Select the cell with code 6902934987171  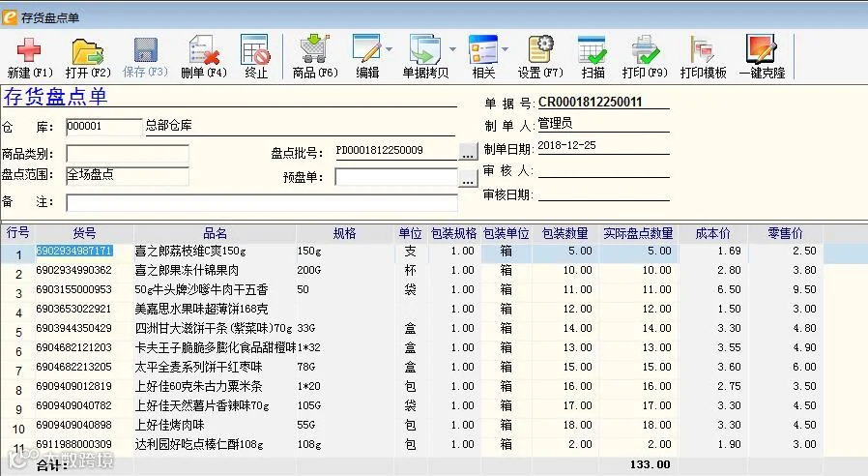tap(74, 251)
